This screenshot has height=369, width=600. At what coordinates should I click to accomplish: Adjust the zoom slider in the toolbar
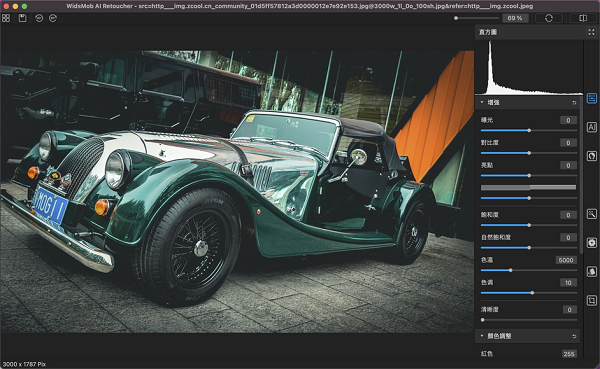(x=476, y=18)
